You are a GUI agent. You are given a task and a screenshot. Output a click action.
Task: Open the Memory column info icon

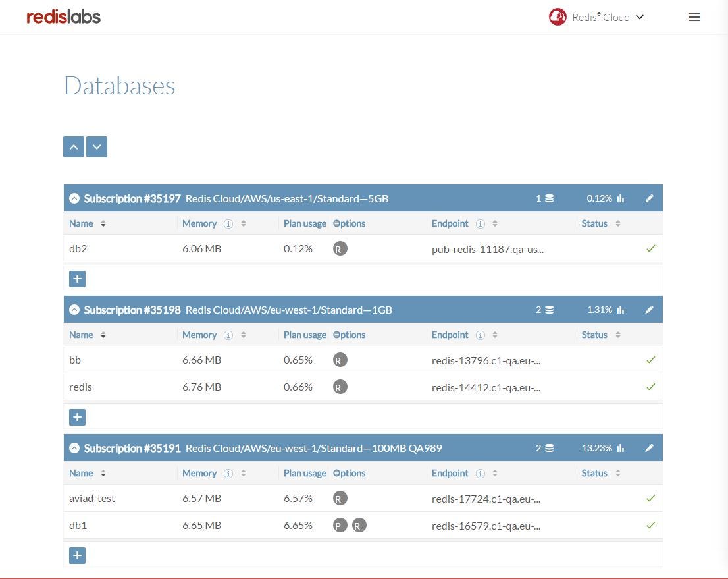click(228, 223)
